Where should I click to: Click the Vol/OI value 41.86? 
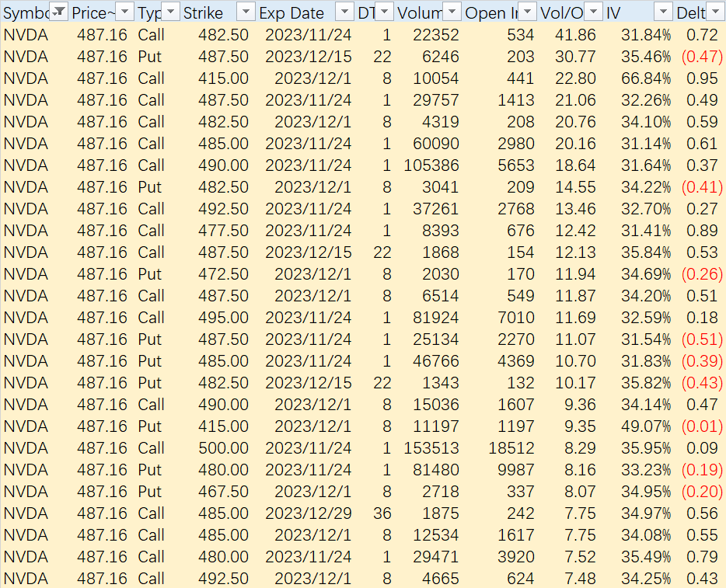pos(575,35)
